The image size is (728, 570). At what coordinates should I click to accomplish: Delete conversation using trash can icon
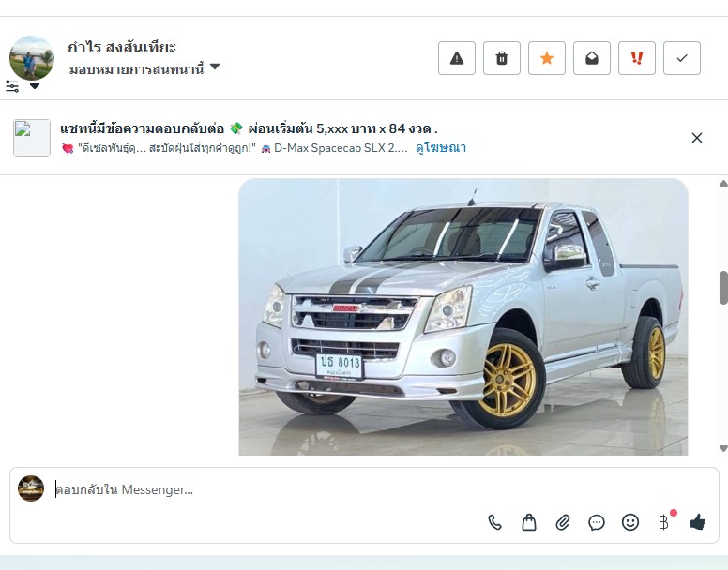[x=501, y=58]
